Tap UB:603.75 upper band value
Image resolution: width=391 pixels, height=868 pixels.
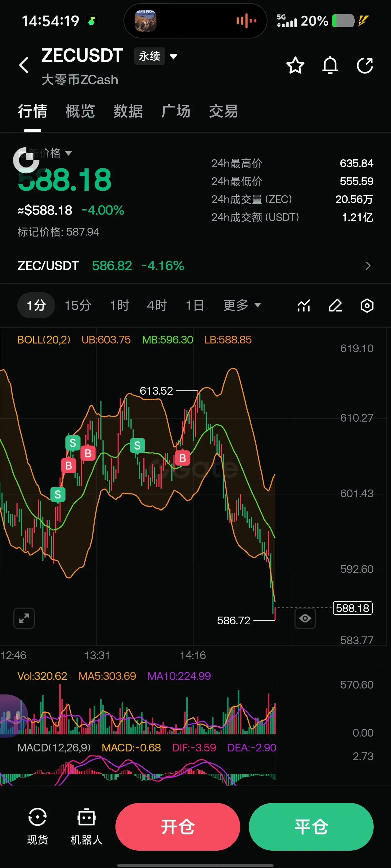(106, 340)
